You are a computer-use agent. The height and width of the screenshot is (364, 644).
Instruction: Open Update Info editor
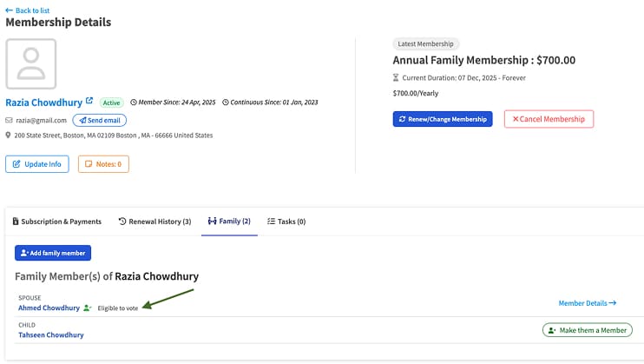37,164
